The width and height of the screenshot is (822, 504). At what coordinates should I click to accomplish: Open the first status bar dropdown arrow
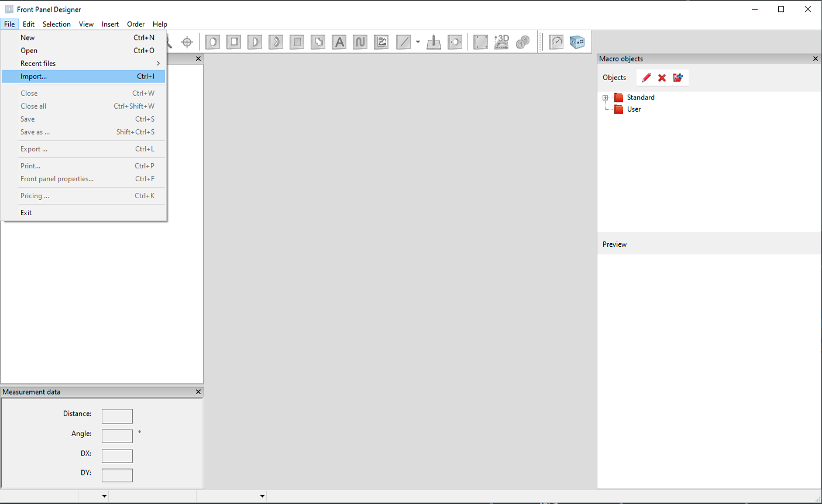(x=104, y=496)
